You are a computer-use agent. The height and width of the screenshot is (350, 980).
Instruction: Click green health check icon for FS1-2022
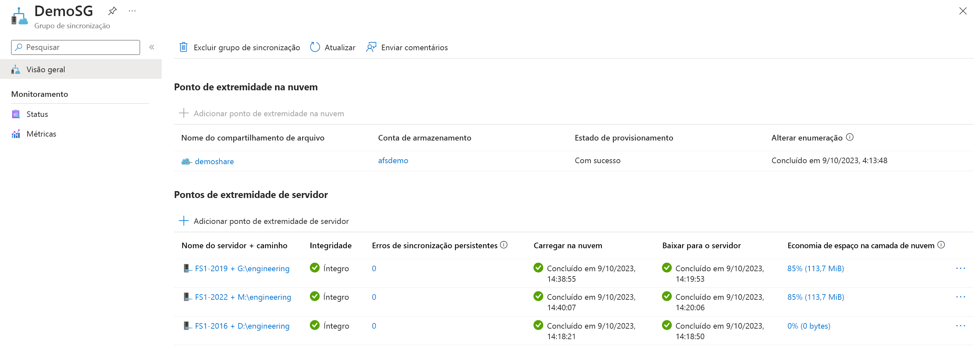coord(315,296)
